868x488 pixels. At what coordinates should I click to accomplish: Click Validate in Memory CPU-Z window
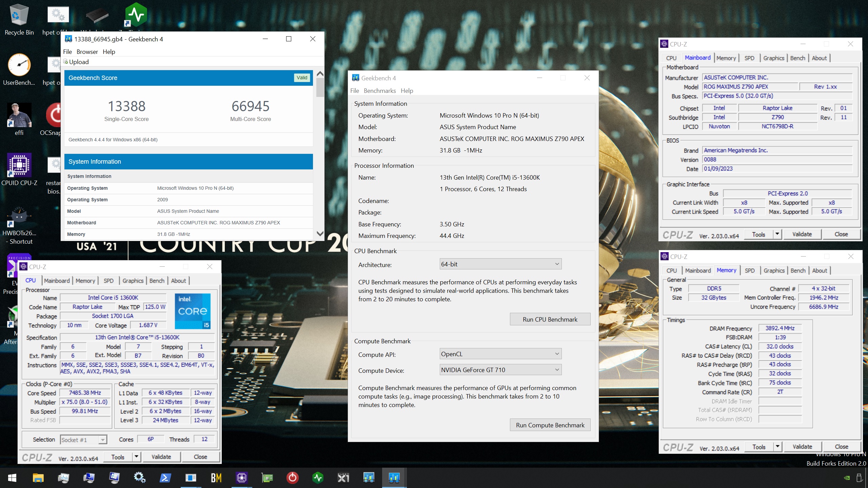pyautogui.click(x=802, y=447)
